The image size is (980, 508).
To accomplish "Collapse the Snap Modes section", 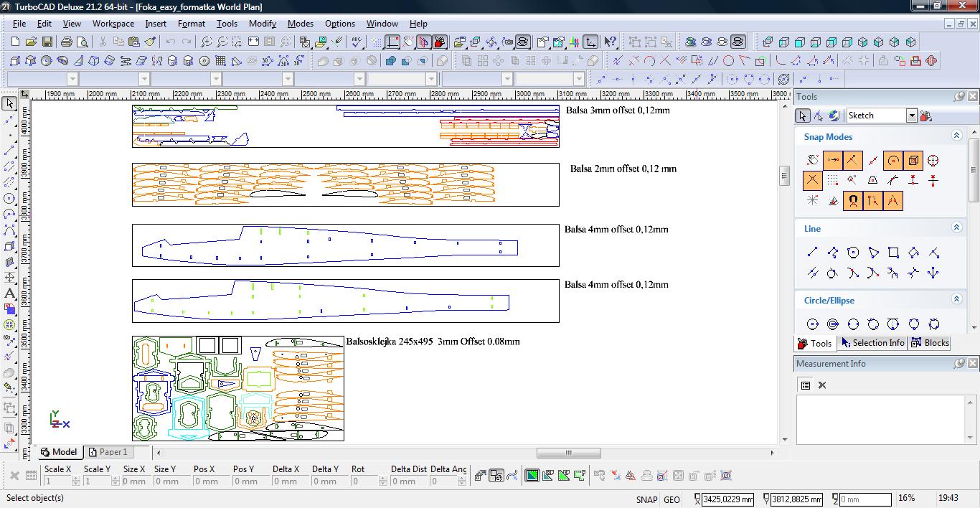I will (x=956, y=136).
